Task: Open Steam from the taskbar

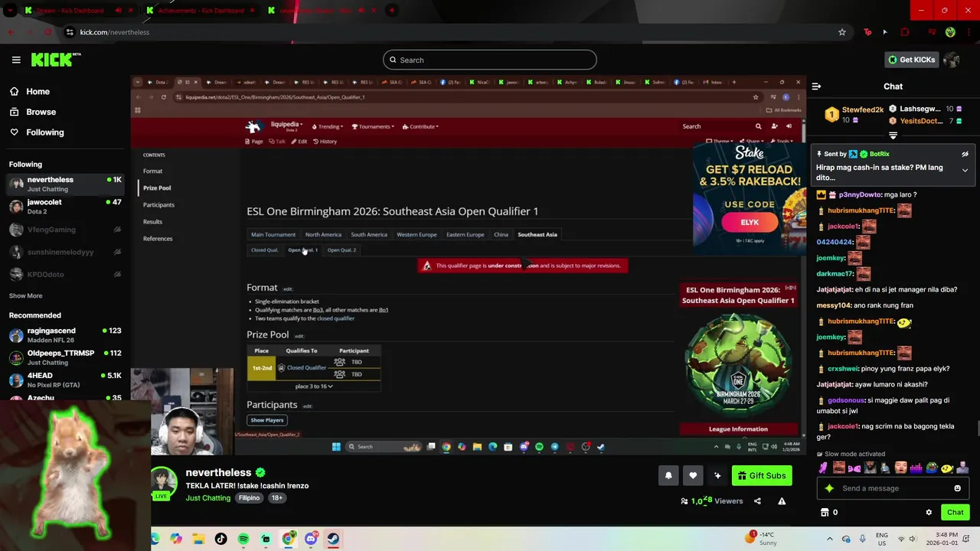Action: click(333, 539)
